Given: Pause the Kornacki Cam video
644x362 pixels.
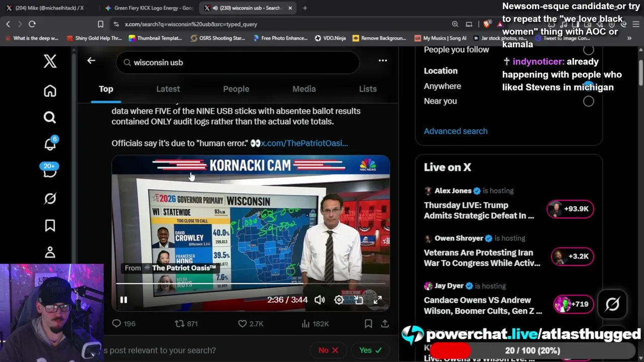Looking at the screenshot, I should [x=123, y=300].
